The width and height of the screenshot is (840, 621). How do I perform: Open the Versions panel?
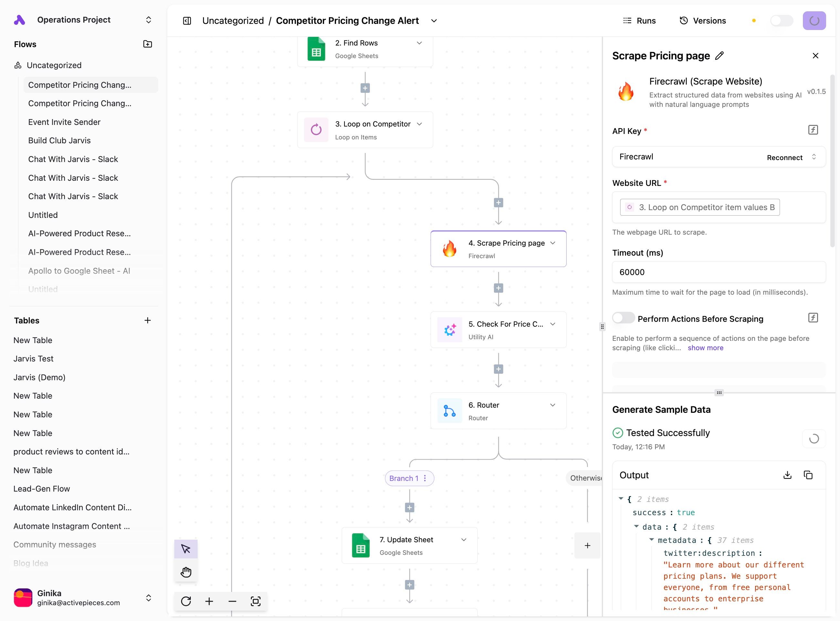[x=703, y=21]
